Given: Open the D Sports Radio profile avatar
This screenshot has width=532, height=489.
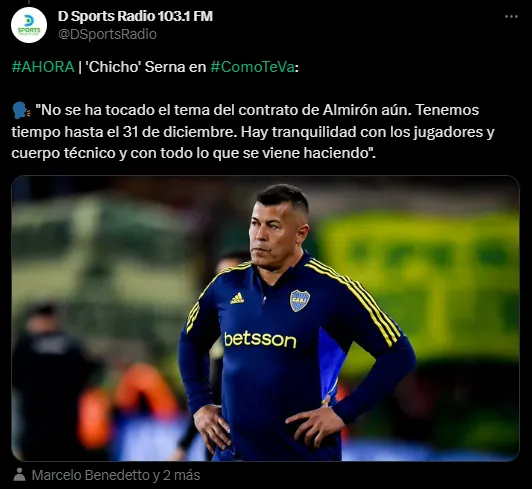Looking at the screenshot, I should point(29,25).
